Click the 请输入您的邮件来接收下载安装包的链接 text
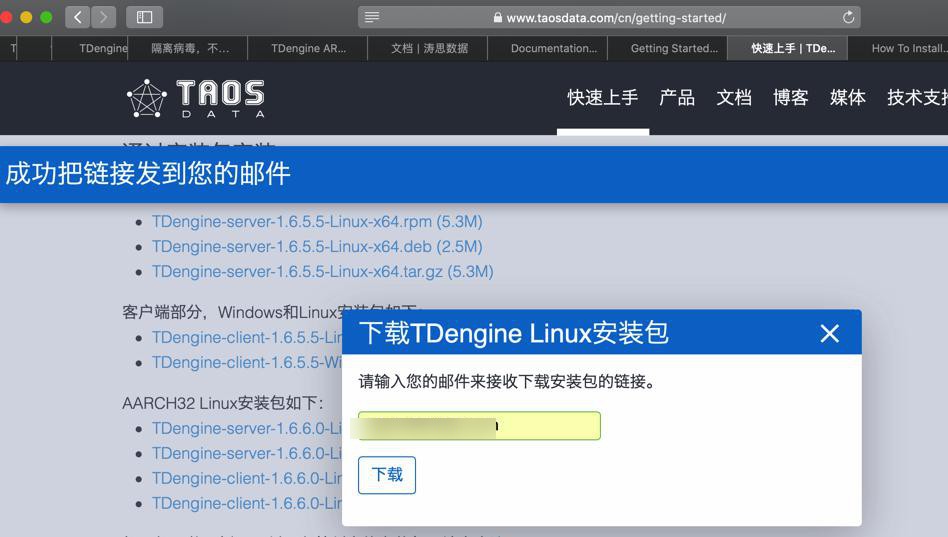 507,382
